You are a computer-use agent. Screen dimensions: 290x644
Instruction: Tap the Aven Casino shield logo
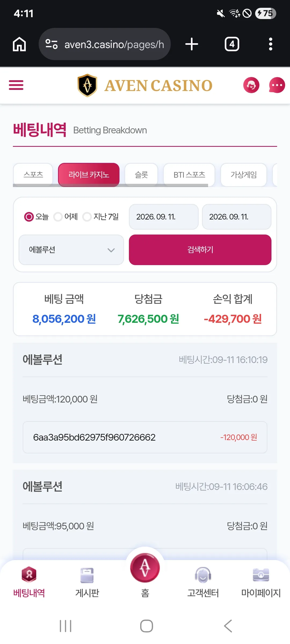pos(87,85)
